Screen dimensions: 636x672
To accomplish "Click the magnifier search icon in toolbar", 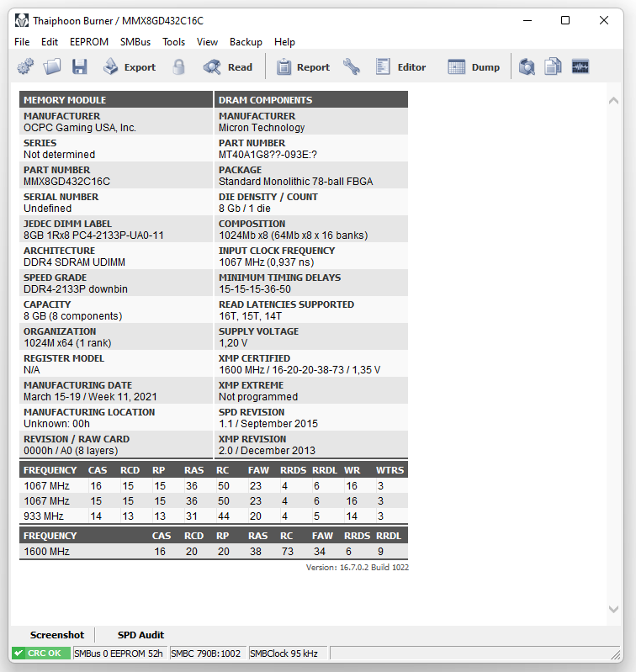I will [x=527, y=66].
